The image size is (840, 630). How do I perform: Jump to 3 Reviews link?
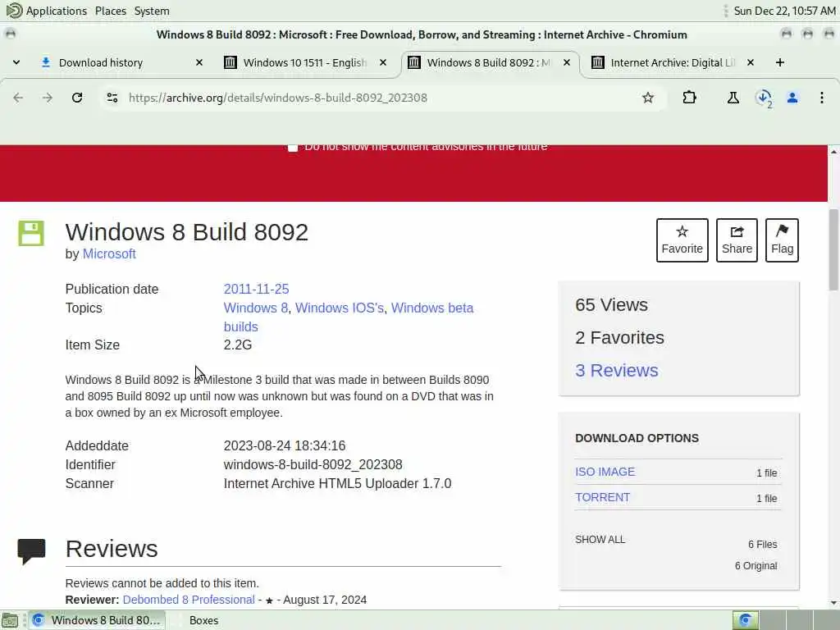pyautogui.click(x=617, y=370)
